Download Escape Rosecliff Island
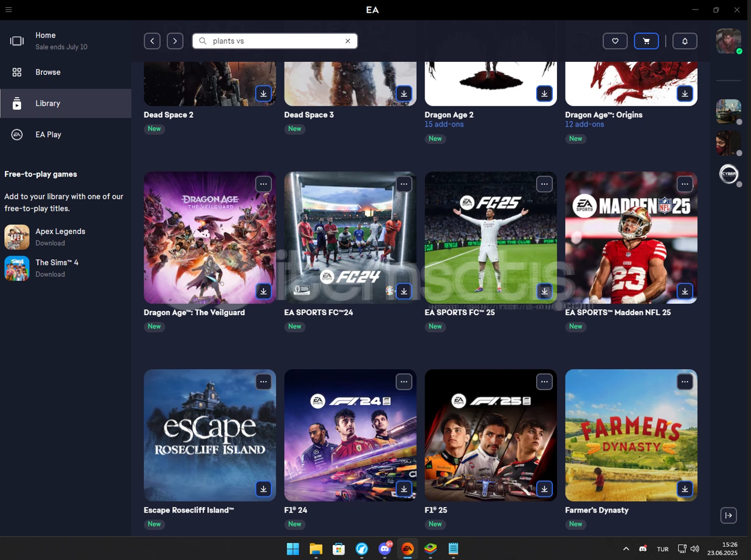 (264, 489)
